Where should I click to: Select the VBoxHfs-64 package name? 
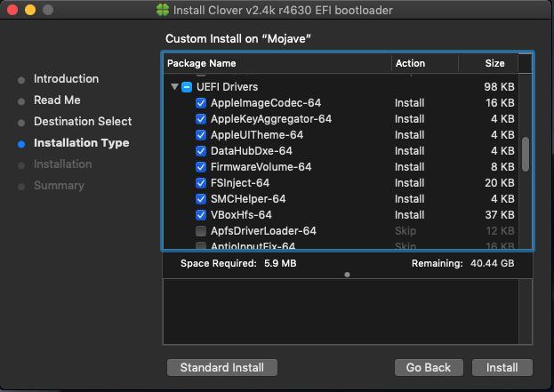[241, 215]
